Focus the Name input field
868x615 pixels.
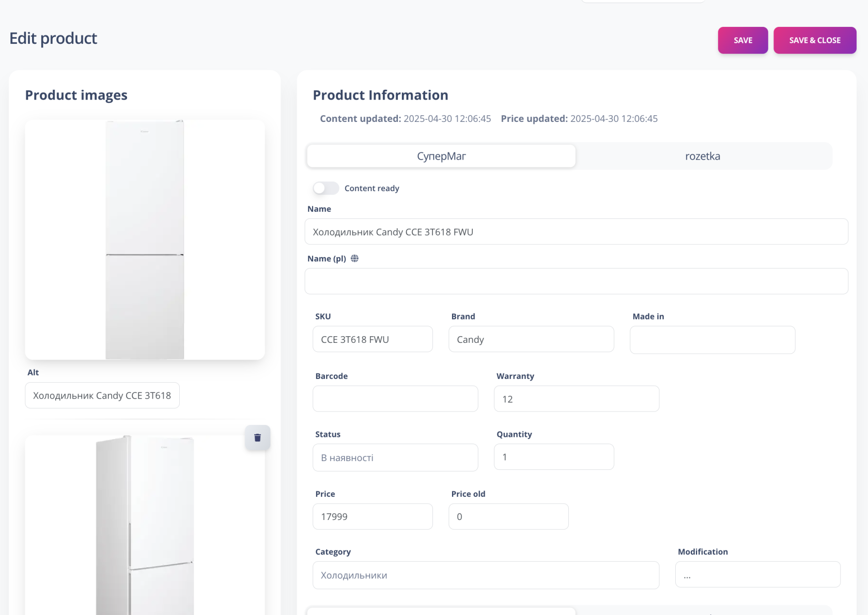click(x=576, y=232)
